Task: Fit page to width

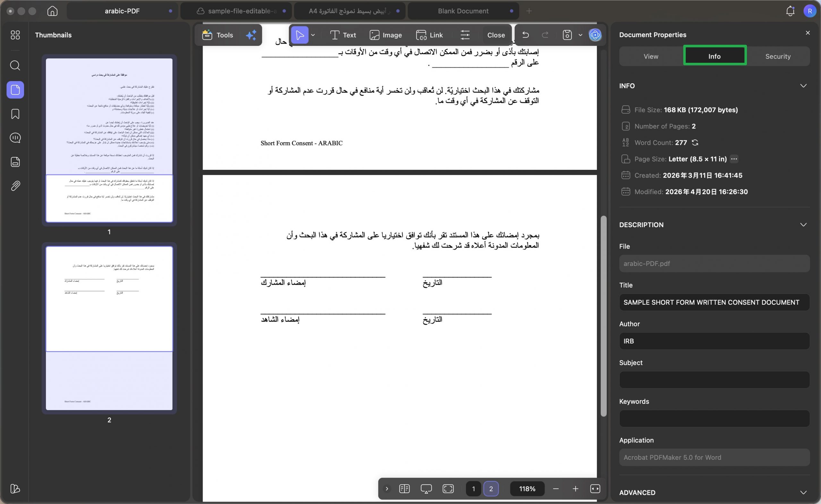Action: [x=595, y=489]
